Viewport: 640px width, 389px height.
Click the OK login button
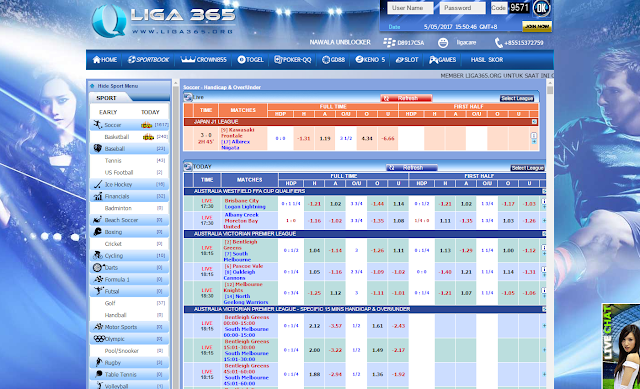coord(541,8)
